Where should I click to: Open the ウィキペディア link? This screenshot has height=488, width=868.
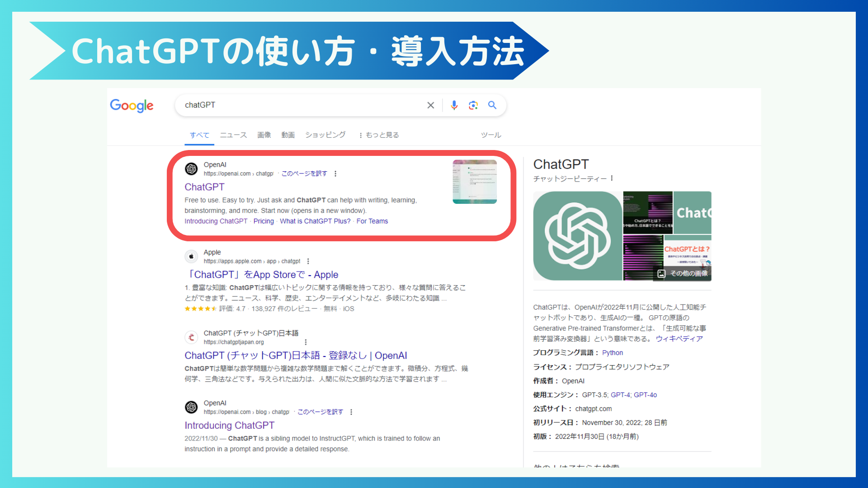pos(679,339)
